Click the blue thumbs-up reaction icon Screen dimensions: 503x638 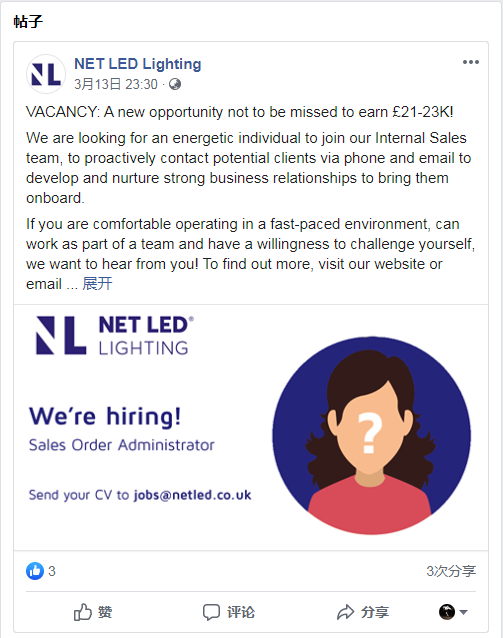(x=35, y=571)
